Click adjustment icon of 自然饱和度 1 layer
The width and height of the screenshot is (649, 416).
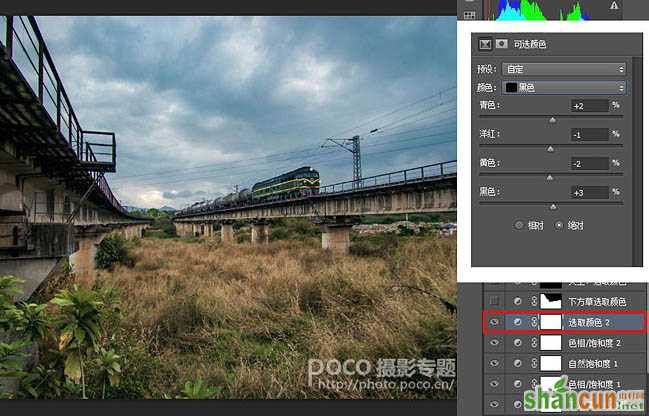pyautogui.click(x=517, y=363)
